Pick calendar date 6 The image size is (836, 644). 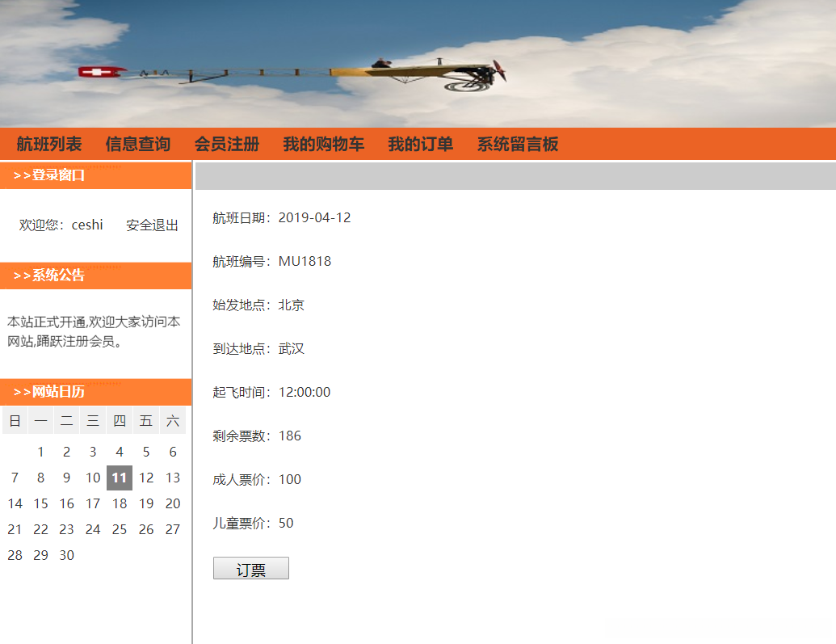(173, 452)
